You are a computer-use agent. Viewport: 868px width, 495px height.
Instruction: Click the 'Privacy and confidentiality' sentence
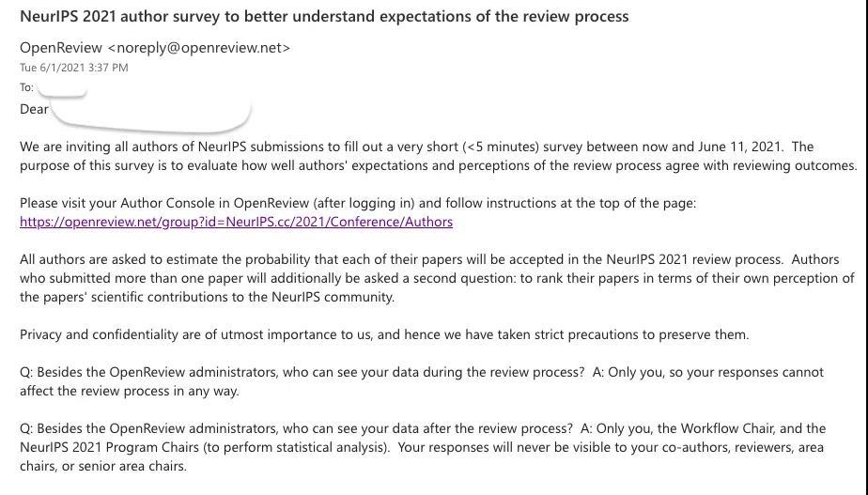tap(383, 334)
